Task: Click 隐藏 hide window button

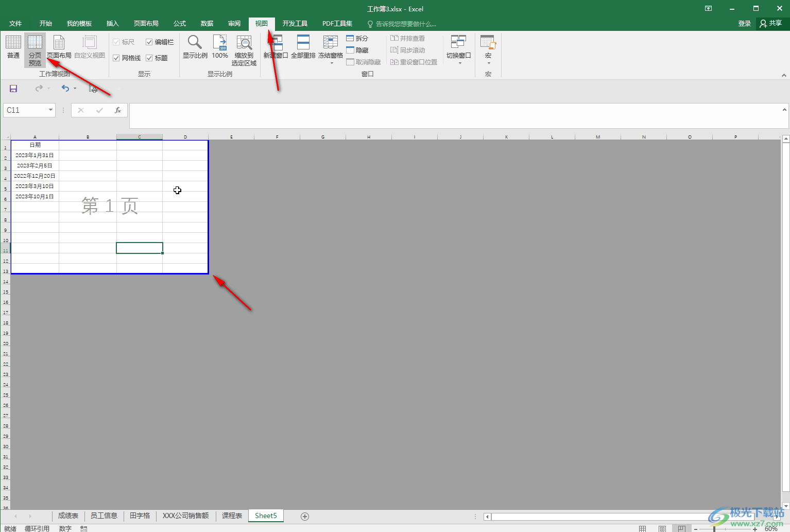Action: point(357,50)
